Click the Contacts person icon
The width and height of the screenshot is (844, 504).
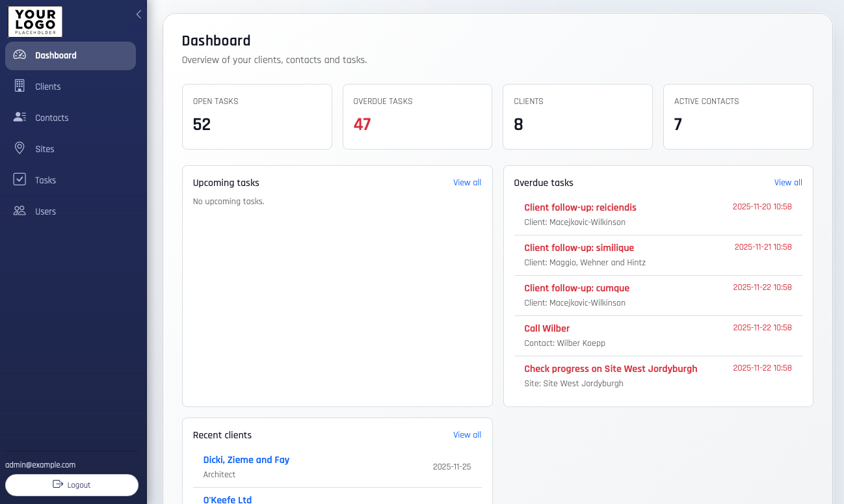click(20, 117)
